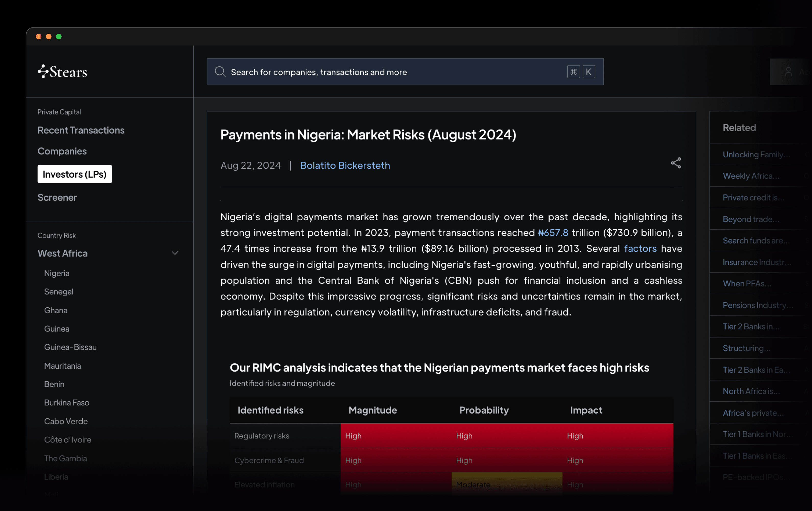Open related article 'Weekly Africa...'
812x511 pixels.
[751, 176]
